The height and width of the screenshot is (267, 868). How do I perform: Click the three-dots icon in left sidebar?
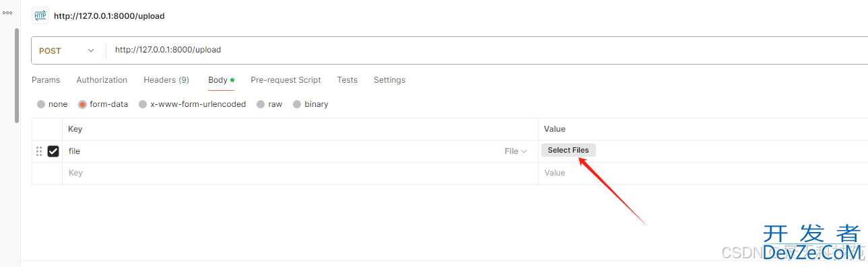click(7, 12)
